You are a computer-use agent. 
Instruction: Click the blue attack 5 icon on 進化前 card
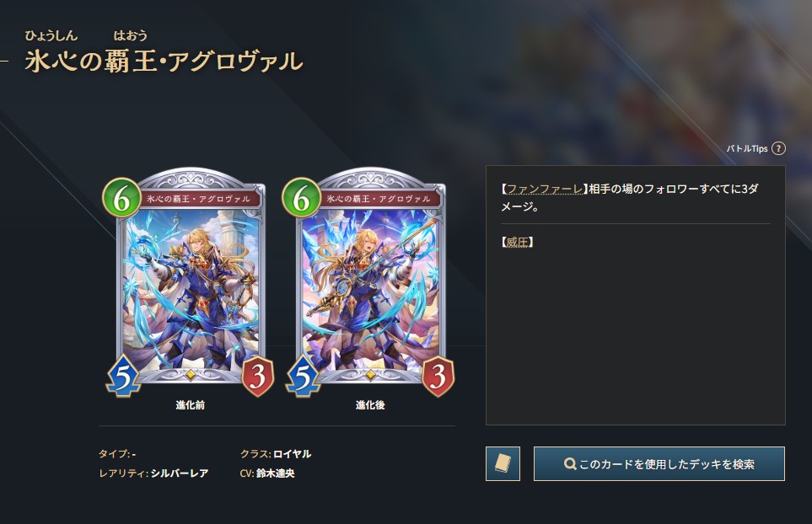pyautogui.click(x=123, y=376)
